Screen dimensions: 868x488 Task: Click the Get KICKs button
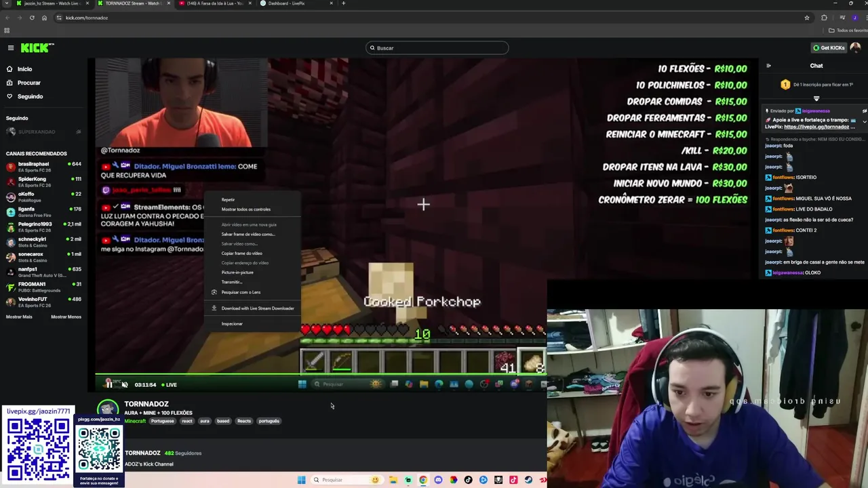tap(829, 47)
